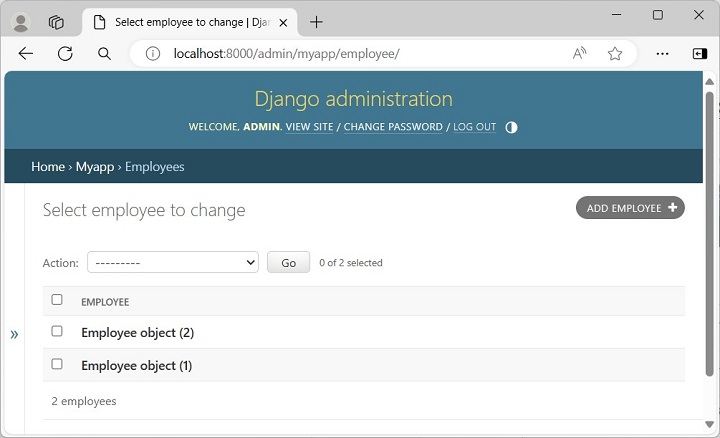The width and height of the screenshot is (720, 438).
Task: Tick checkbox for Employee object (2)
Action: click(x=57, y=331)
